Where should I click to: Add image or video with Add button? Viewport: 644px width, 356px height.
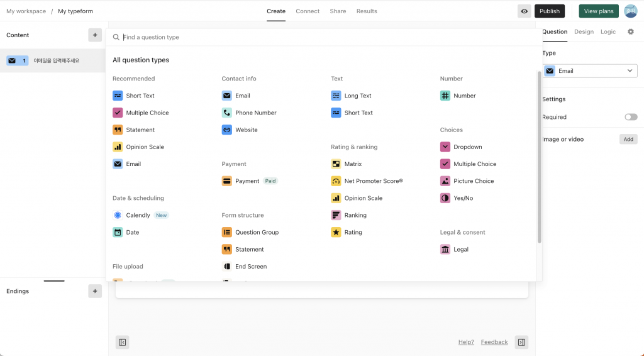tap(628, 139)
